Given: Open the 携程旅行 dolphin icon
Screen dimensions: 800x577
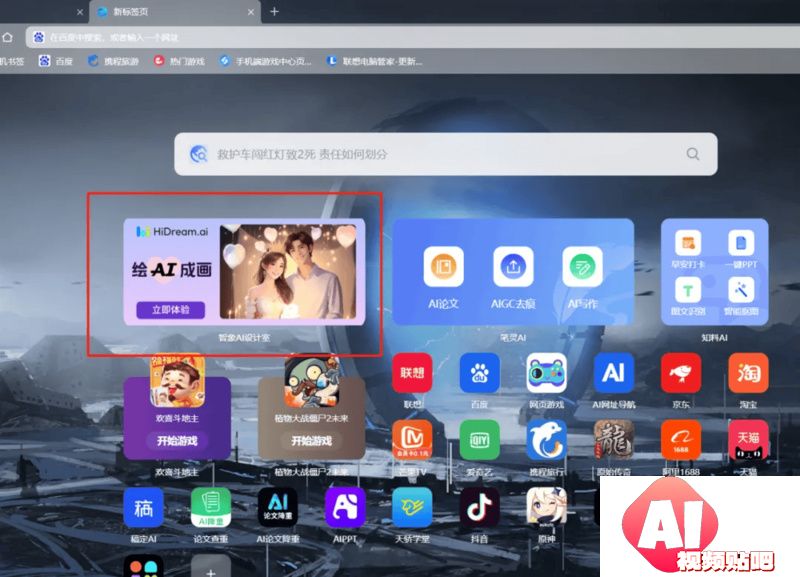Looking at the screenshot, I should [546, 440].
